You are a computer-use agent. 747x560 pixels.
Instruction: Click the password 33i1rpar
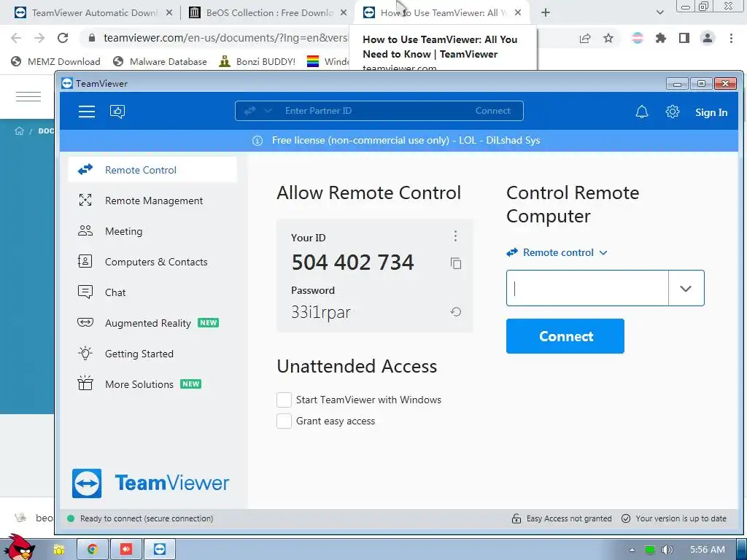click(321, 312)
